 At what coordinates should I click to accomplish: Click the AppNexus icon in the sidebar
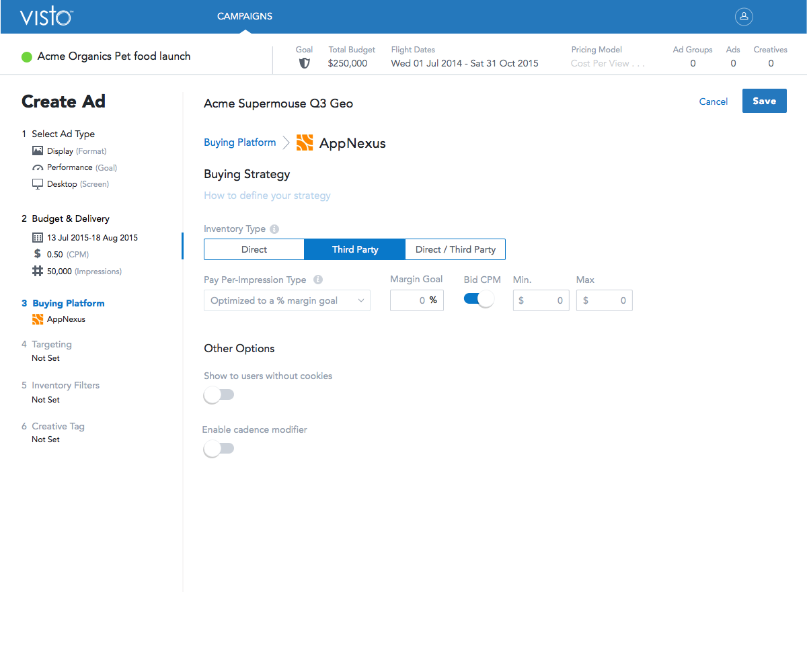[x=38, y=319]
